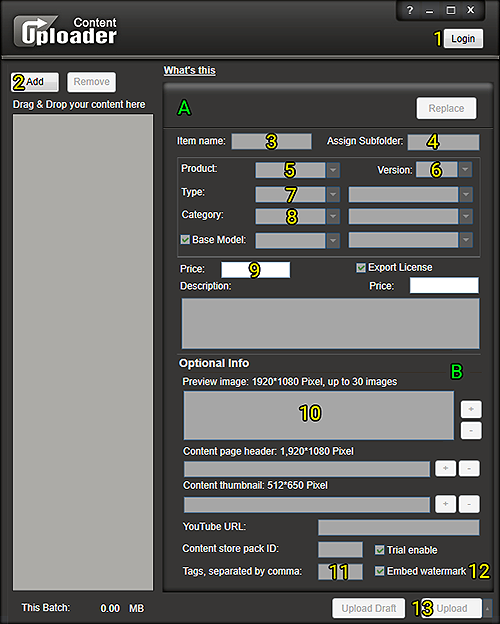Click the Preview image list box
Image resolution: width=500 pixels, height=624 pixels.
point(318,415)
